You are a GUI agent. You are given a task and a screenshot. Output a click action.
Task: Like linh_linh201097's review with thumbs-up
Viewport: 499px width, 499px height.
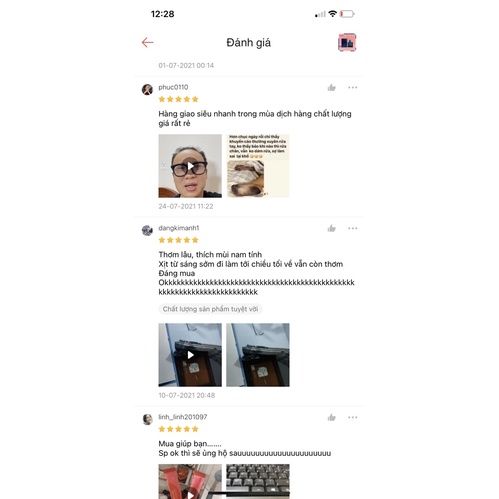331,417
